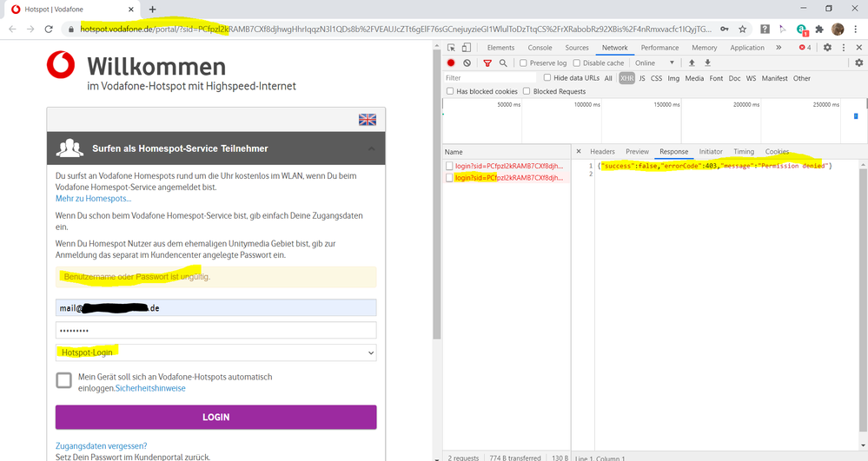Open the Mehr zu Homespots link
The width and height of the screenshot is (868, 461).
pyautogui.click(x=94, y=199)
